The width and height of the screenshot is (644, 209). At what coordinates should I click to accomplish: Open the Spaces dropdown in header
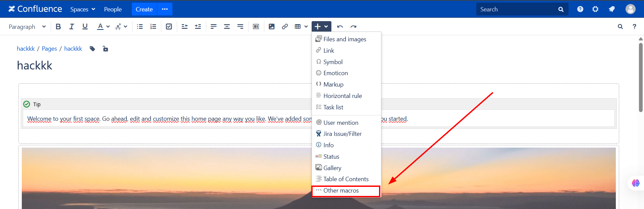83,9
